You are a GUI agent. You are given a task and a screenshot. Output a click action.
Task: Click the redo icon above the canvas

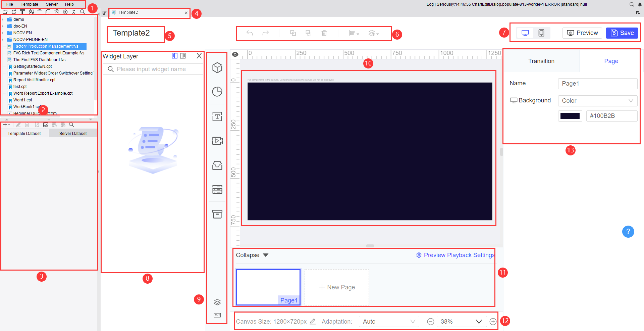click(x=265, y=33)
